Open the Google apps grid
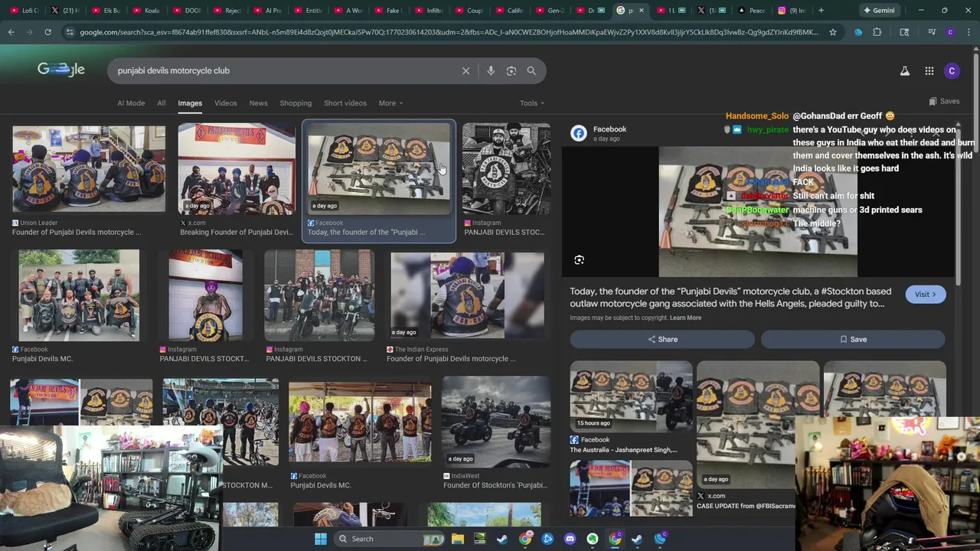This screenshot has width=980, height=551. [x=929, y=71]
